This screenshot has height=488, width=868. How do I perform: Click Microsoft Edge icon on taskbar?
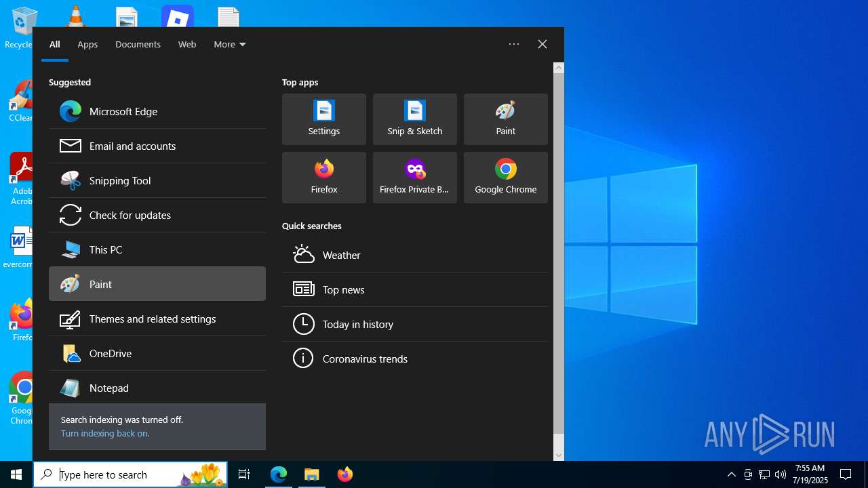click(x=279, y=474)
